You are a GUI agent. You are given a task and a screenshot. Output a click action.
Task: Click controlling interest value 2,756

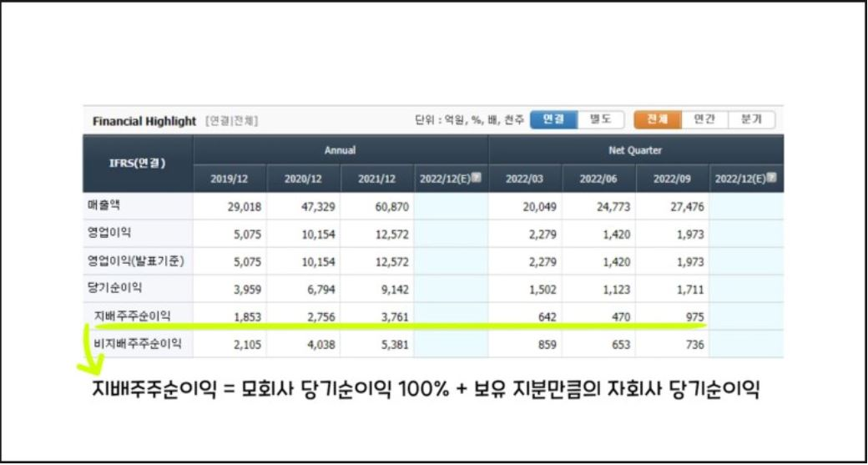point(321,318)
